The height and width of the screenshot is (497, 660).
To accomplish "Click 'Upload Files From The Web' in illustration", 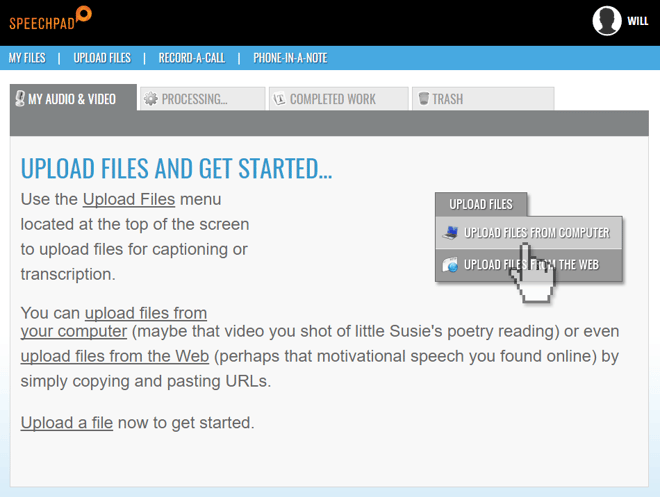I will point(529,265).
